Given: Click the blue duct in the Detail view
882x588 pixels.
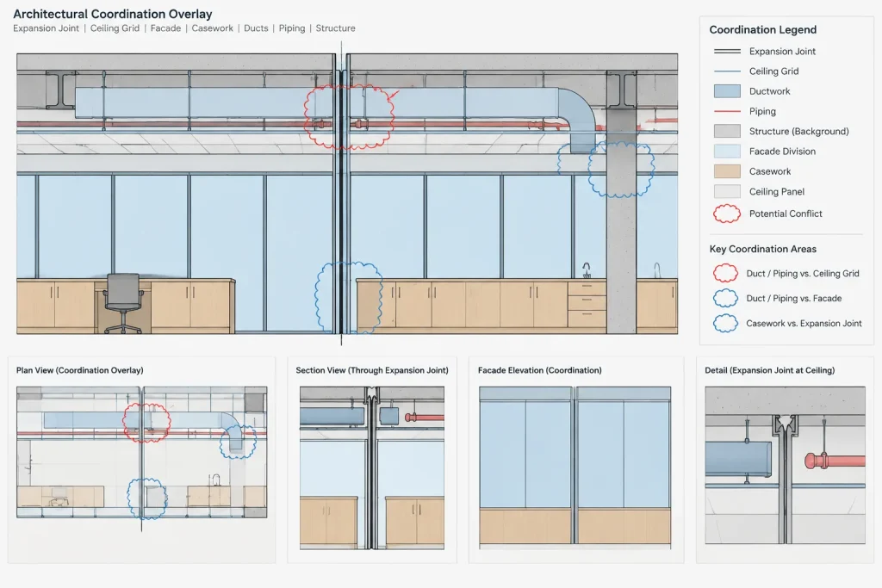Looking at the screenshot, I should [x=738, y=459].
